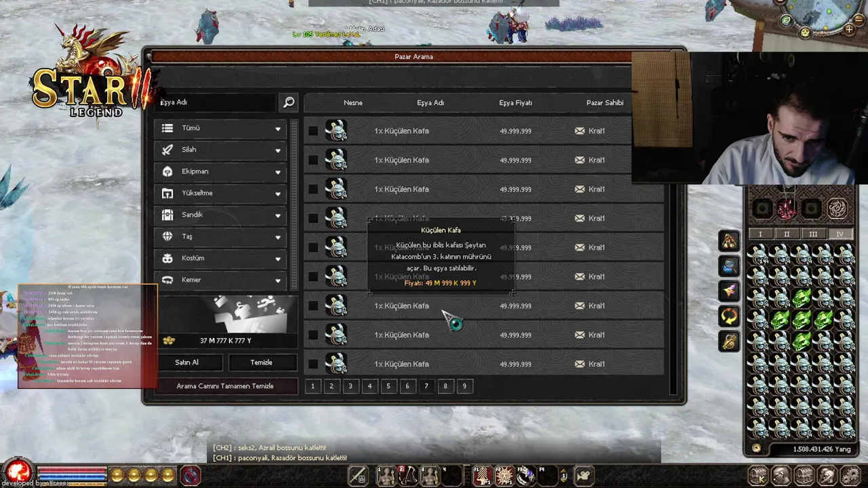Open the magnifier market search icon beside inventory

tap(729, 266)
